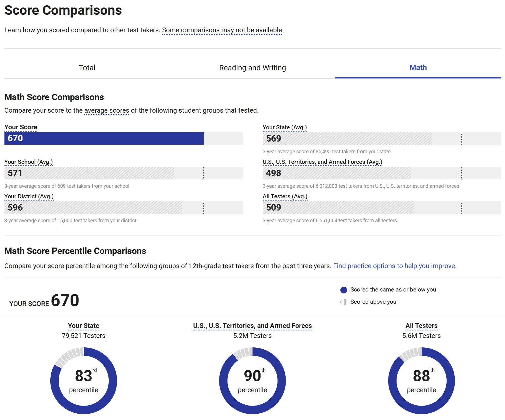Click the 'Your State (Avg.)' bar label
The image size is (505, 420).
pyautogui.click(x=285, y=127)
